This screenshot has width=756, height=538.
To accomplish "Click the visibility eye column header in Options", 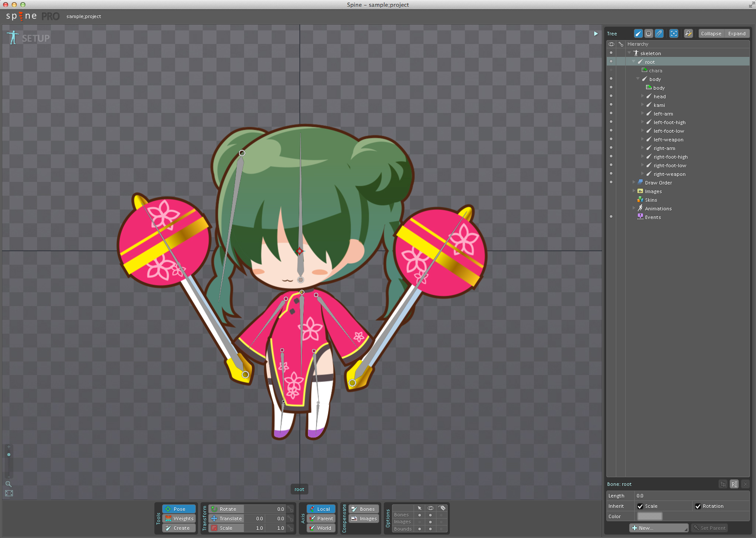I will [430, 508].
